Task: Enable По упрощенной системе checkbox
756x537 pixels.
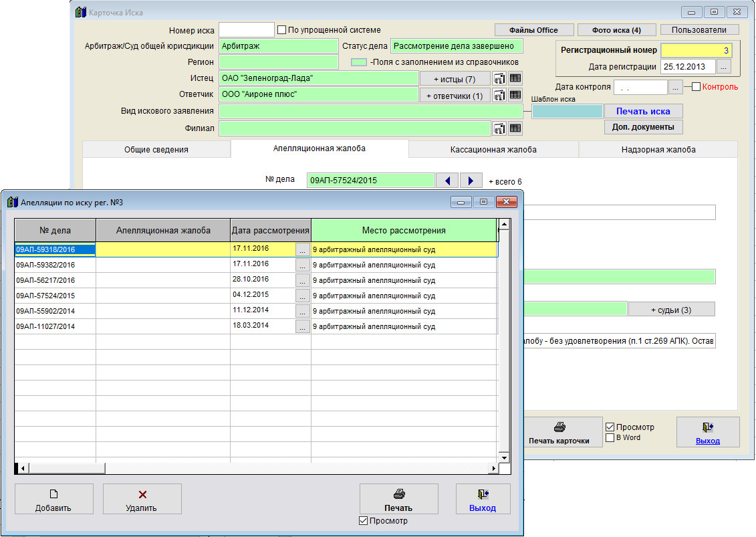Action: pos(282,30)
